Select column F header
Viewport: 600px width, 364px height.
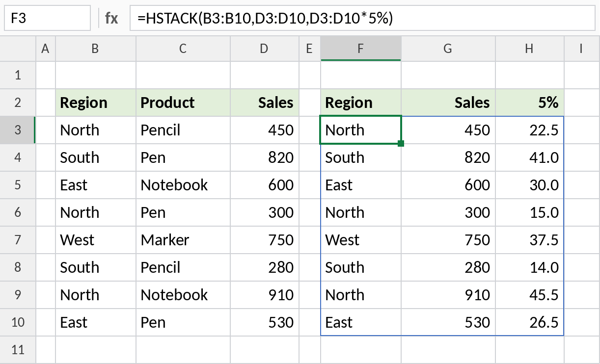click(x=361, y=49)
